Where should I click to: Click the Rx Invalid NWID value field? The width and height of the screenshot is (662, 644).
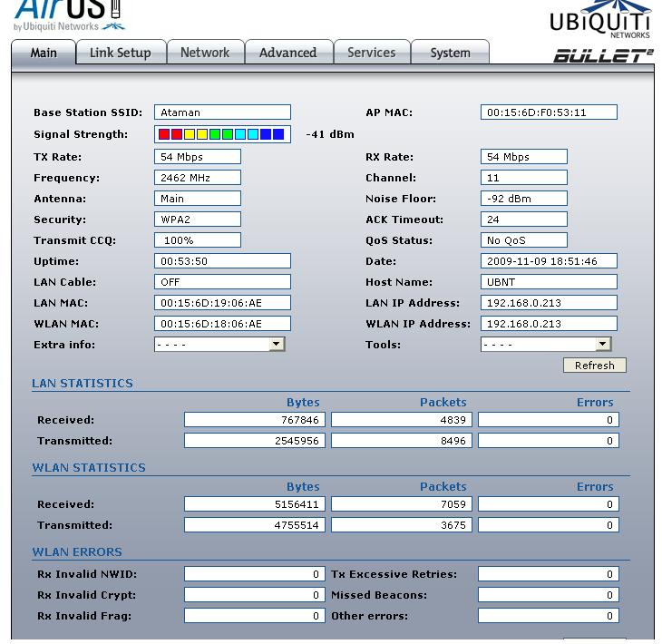pyautogui.click(x=255, y=574)
